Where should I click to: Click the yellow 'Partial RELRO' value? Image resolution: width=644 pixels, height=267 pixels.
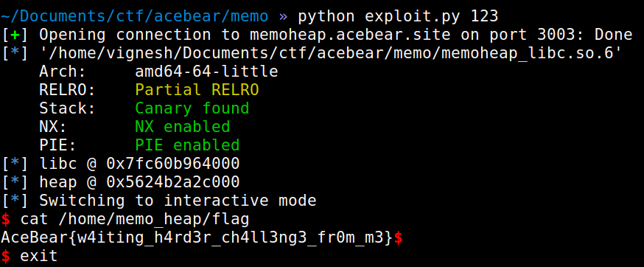(x=197, y=90)
